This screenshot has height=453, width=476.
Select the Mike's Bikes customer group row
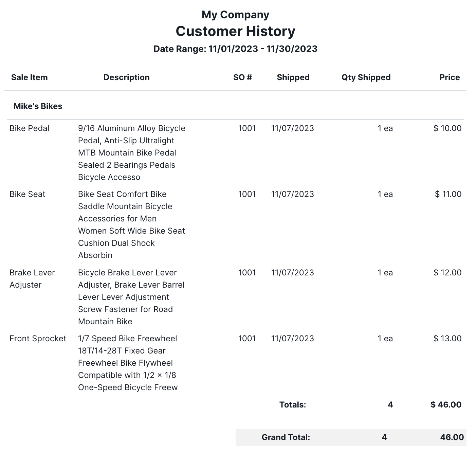[38, 106]
